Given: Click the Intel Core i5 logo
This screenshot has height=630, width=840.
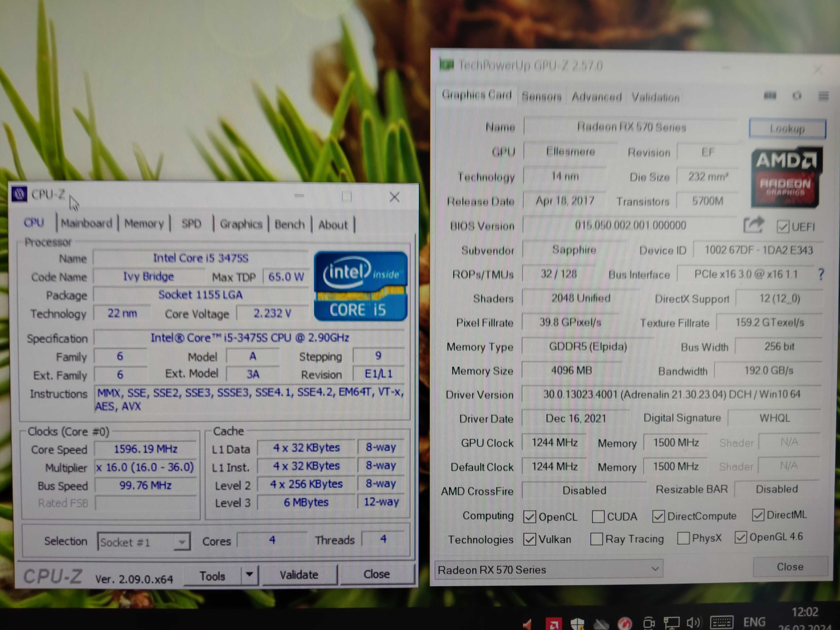Looking at the screenshot, I should 360,286.
